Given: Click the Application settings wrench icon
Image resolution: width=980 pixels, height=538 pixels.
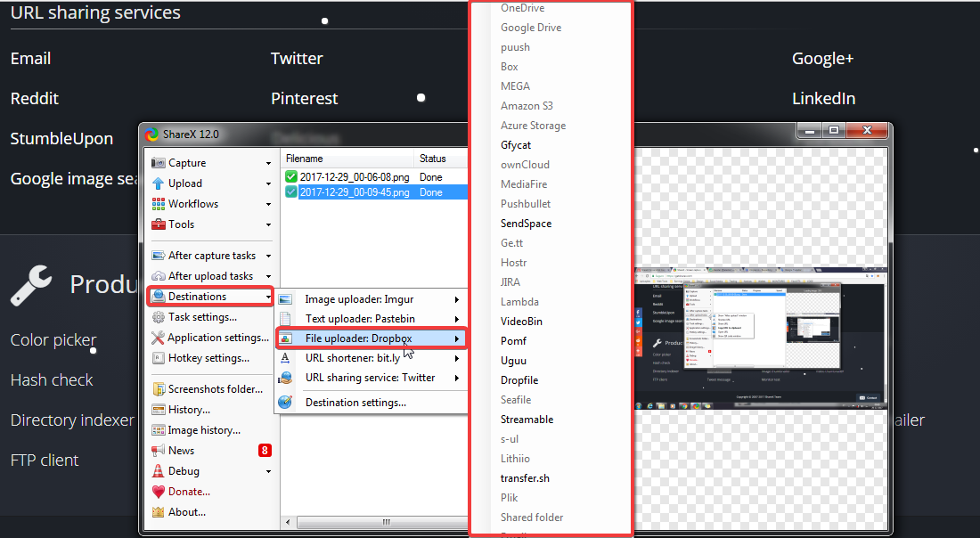Looking at the screenshot, I should (x=158, y=338).
